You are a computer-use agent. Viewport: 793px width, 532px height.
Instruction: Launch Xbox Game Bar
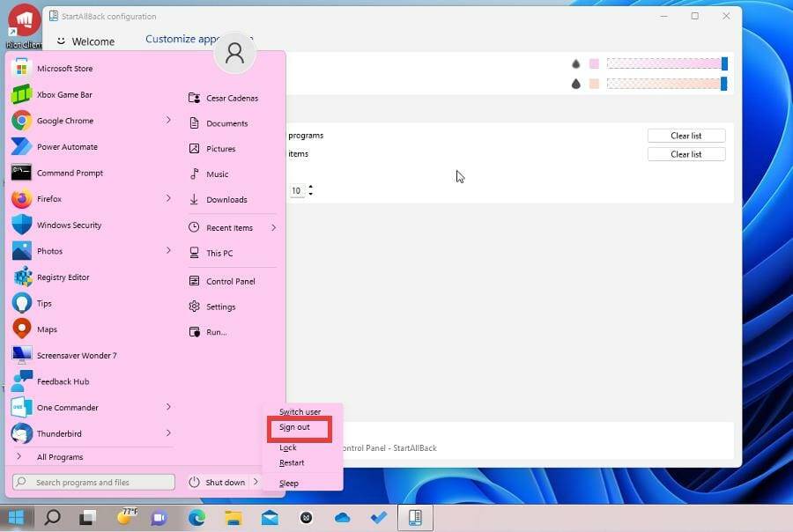pyautogui.click(x=63, y=94)
